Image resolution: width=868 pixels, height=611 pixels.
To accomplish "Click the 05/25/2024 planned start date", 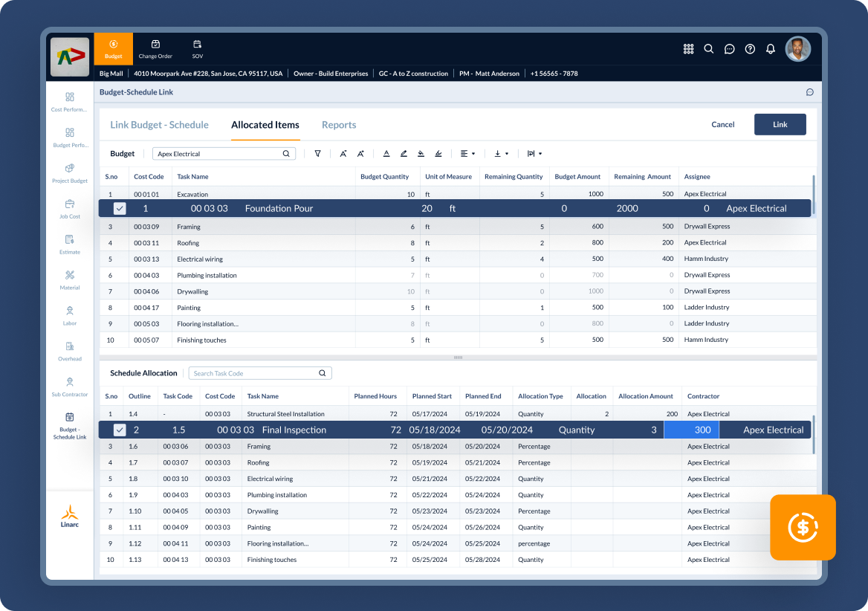I will [x=430, y=560].
